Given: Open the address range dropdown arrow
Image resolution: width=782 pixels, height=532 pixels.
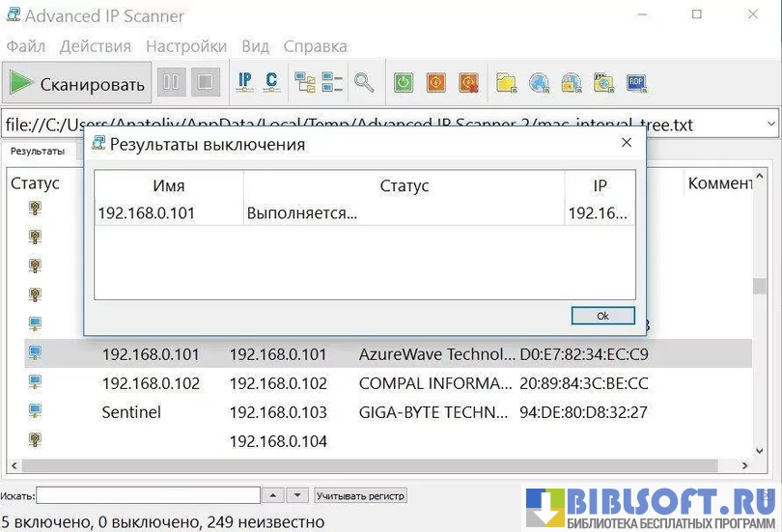Looking at the screenshot, I should click(769, 125).
